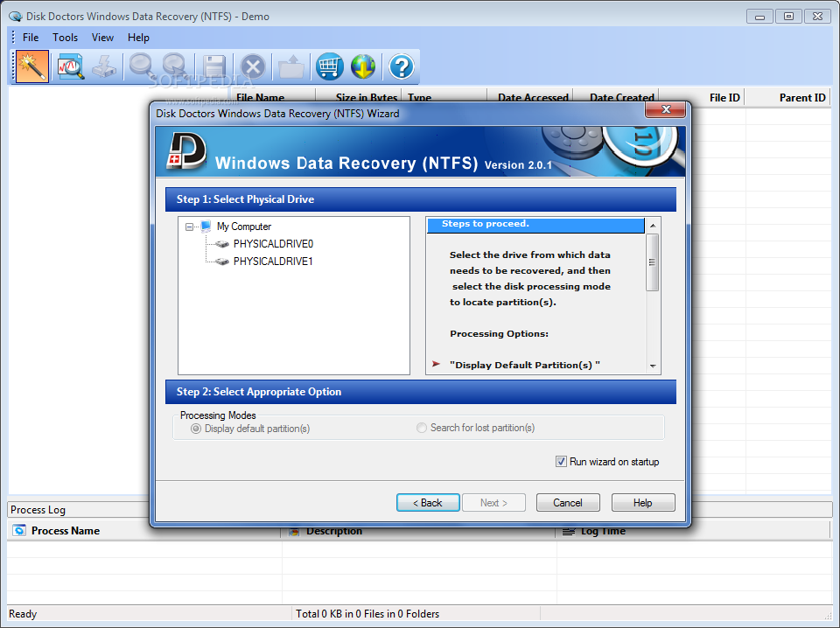Click the disk scan analysis toolbar icon
This screenshot has width=840, height=628.
pos(71,67)
